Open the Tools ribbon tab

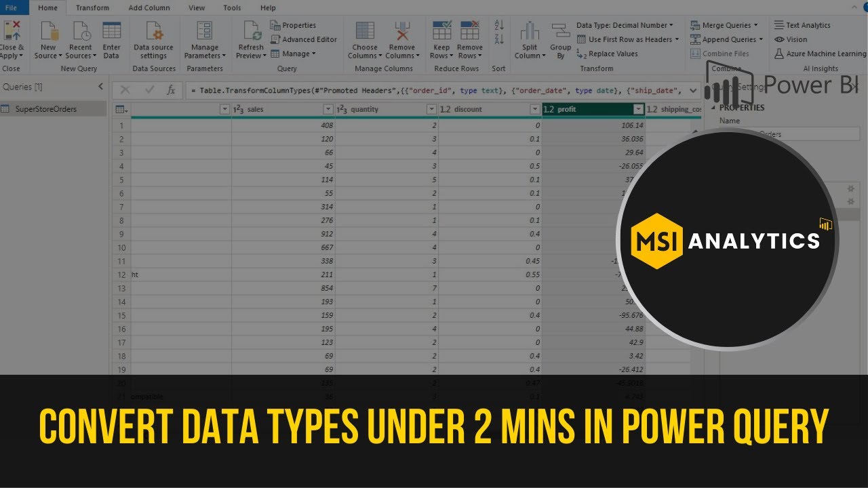tap(232, 7)
